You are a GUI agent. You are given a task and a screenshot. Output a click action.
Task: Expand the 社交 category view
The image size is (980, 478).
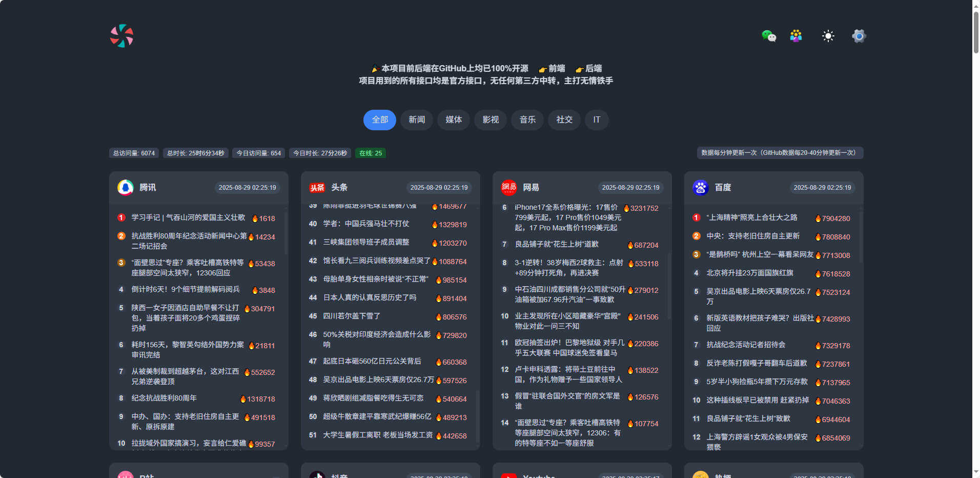564,120
